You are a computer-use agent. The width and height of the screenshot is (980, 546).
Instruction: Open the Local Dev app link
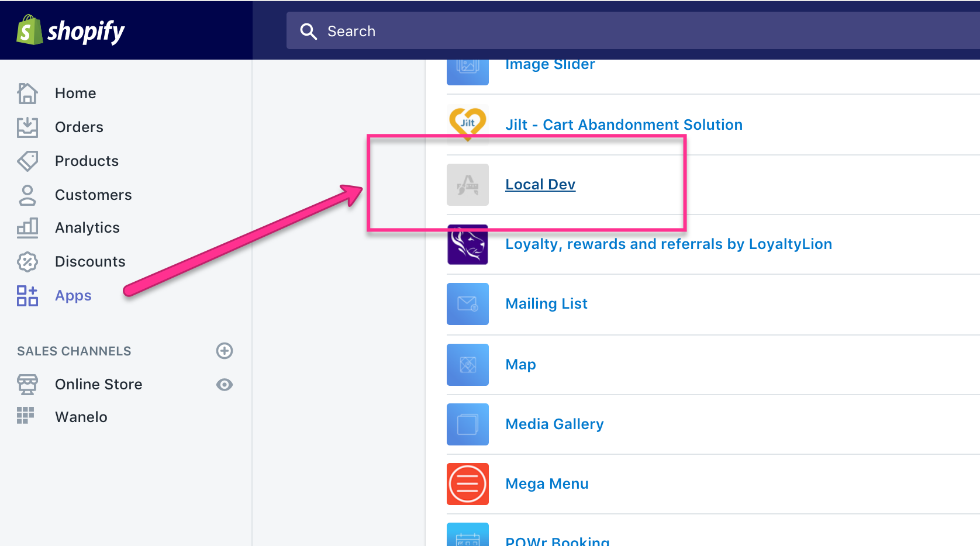coord(540,185)
